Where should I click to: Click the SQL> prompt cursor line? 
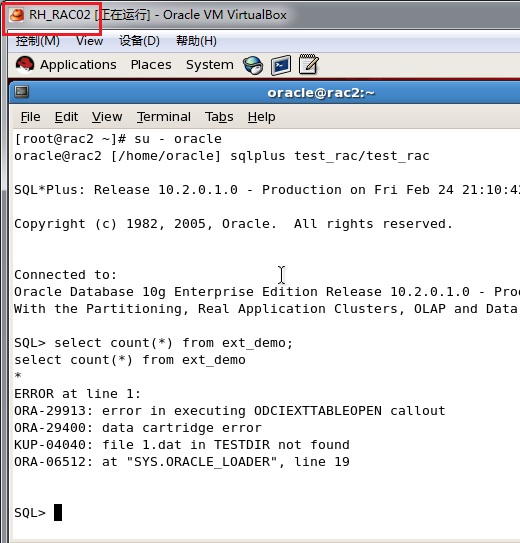click(x=38, y=513)
